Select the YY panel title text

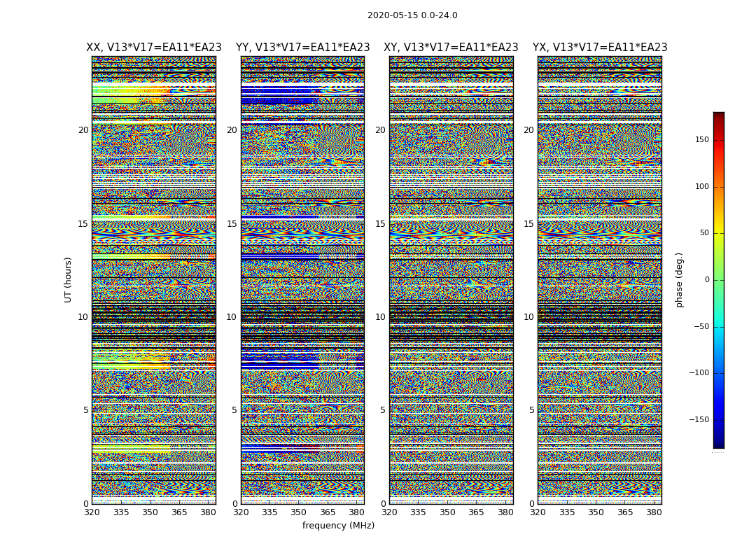pos(302,48)
